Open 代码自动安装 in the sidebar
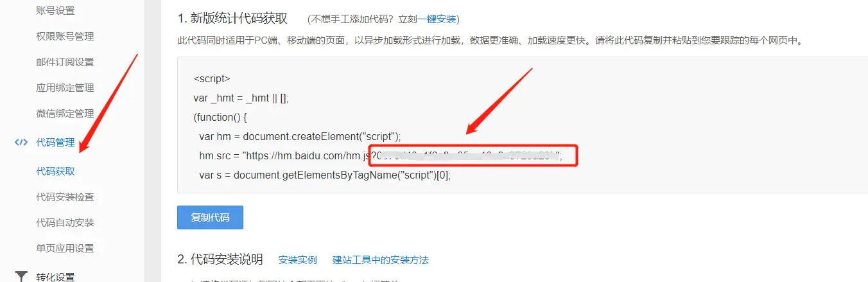The width and height of the screenshot is (868, 282). [x=65, y=222]
